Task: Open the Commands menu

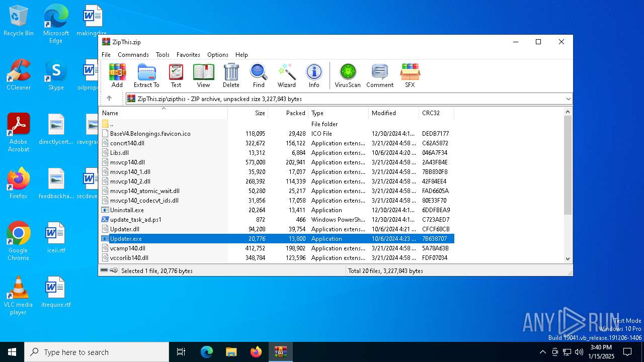Action: pos(133,55)
